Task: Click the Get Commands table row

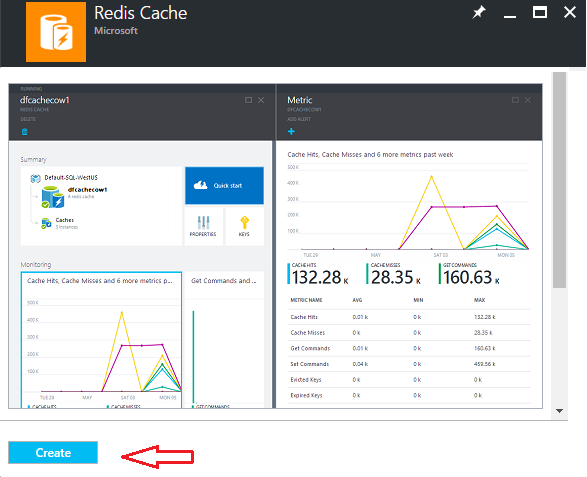Action: [x=409, y=348]
